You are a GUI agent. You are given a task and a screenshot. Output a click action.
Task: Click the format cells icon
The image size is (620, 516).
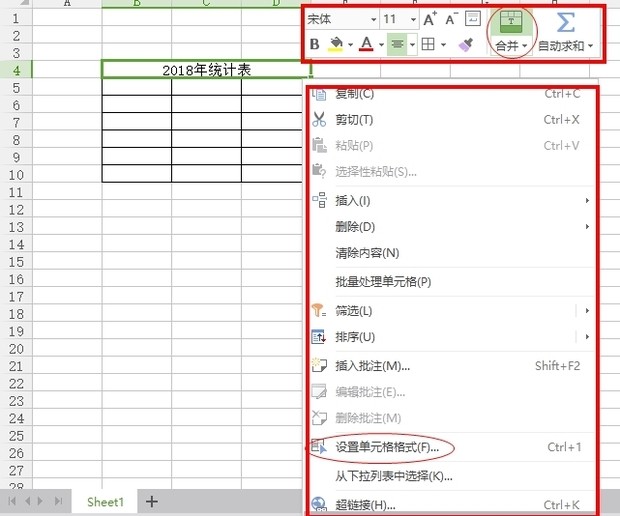[319, 446]
